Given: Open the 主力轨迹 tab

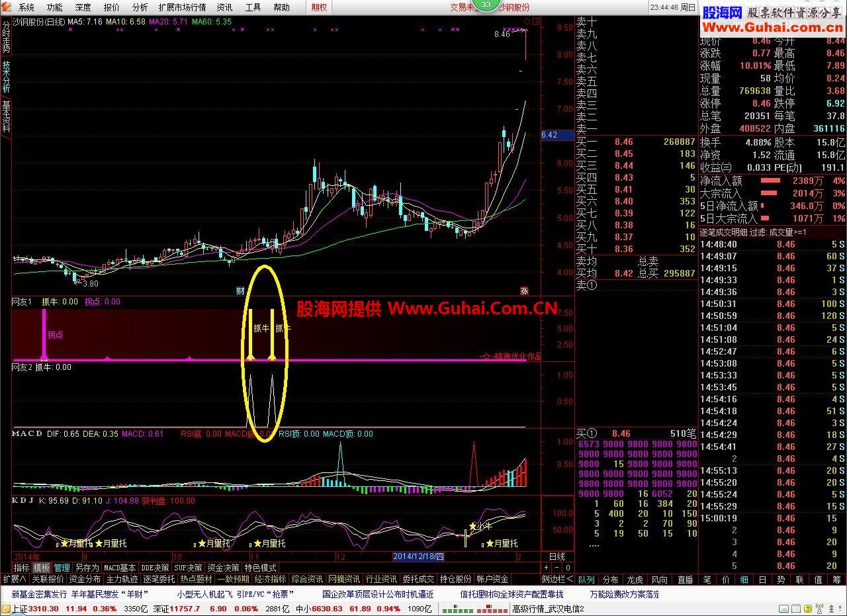Looking at the screenshot, I should pos(122,579).
